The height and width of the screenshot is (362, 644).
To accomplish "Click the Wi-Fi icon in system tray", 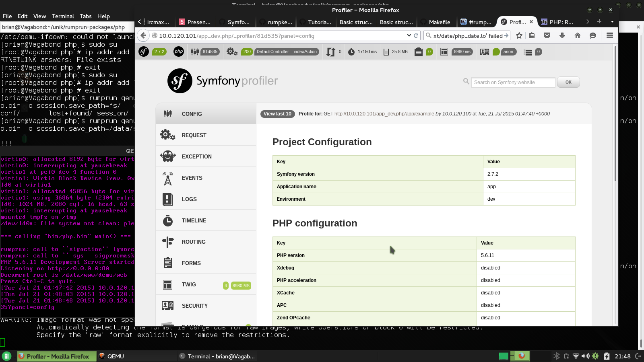I will tap(576, 356).
